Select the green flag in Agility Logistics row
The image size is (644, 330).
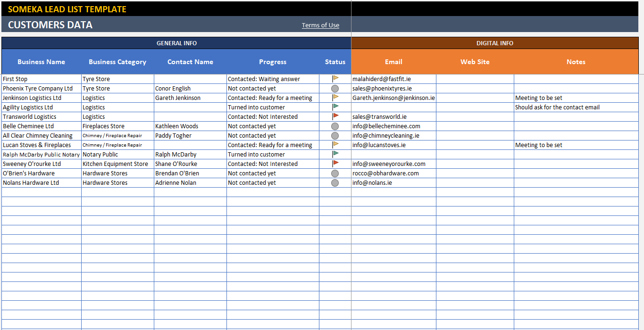tap(335, 107)
